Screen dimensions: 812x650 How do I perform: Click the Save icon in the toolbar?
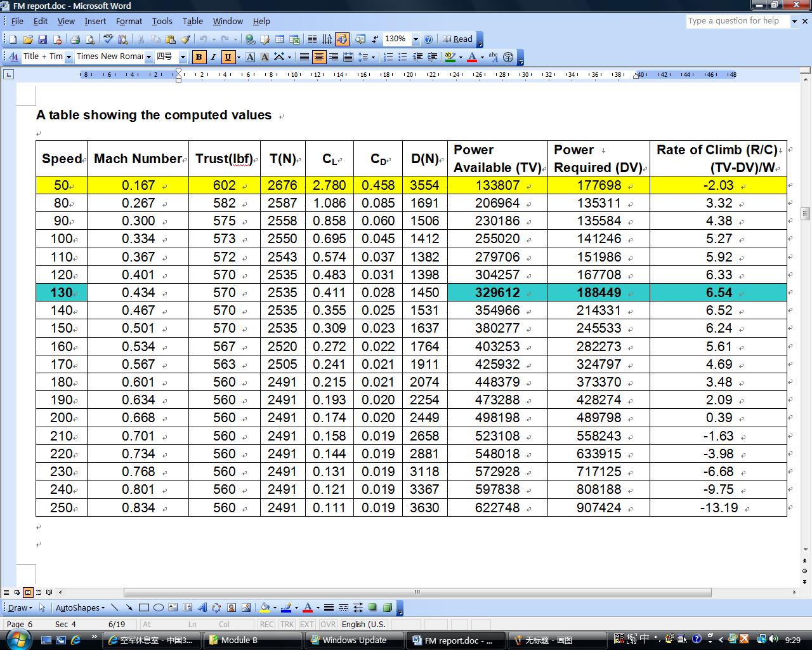click(x=43, y=39)
